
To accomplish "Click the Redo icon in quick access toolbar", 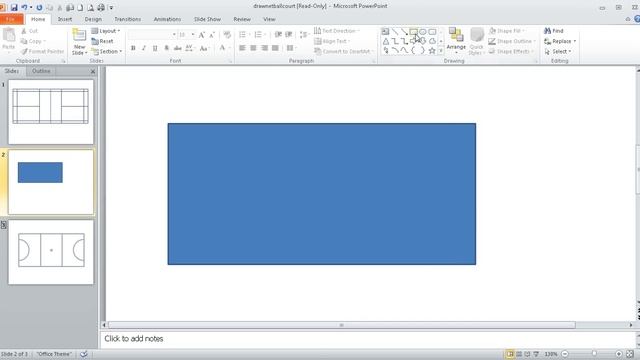I will [x=39, y=7].
